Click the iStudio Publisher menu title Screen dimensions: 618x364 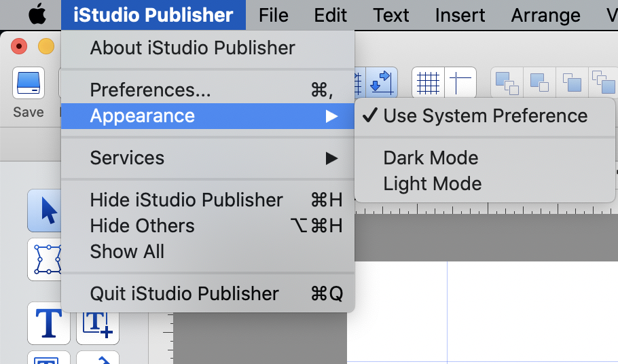tap(153, 15)
